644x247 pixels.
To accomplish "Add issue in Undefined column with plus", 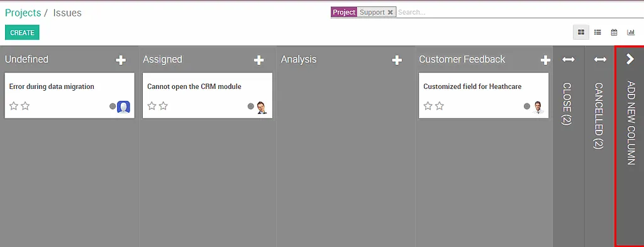I will 120,60.
